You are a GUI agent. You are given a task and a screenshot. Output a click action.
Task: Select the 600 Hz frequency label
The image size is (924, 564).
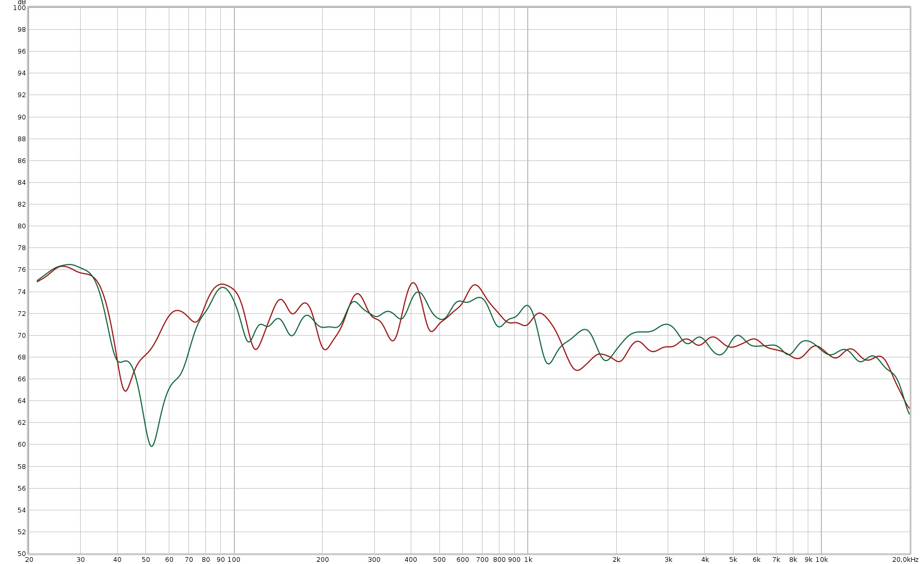click(463, 560)
